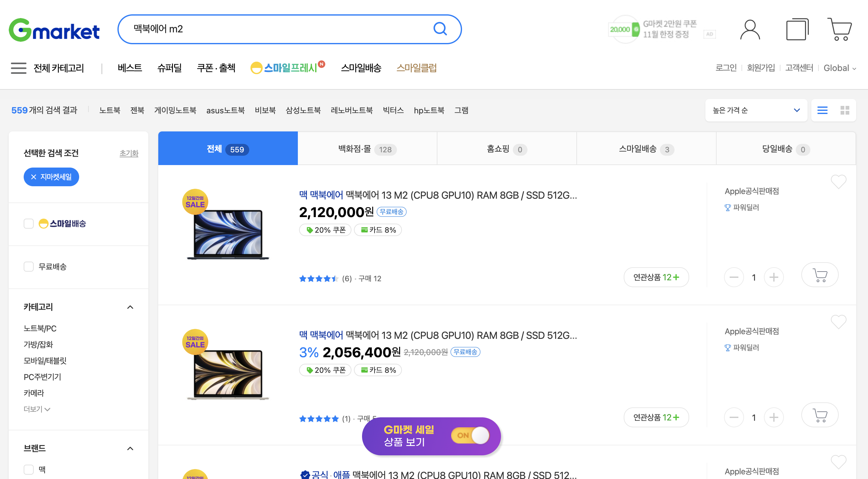868x479 pixels.
Task: Open 연관상품 12 for first product
Action: coord(656,277)
